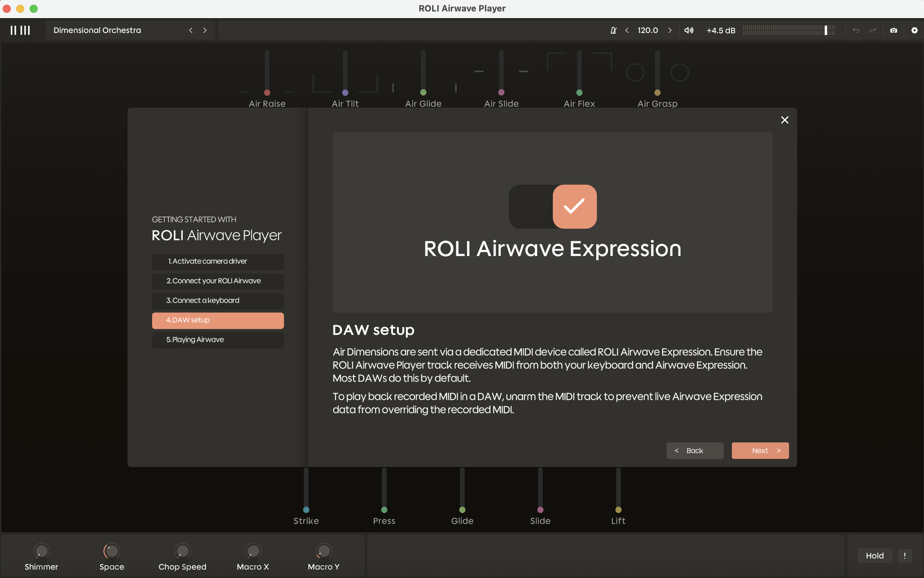Increase tempo with the right arrow
Screen dimensions: 924x578
(x=669, y=30)
